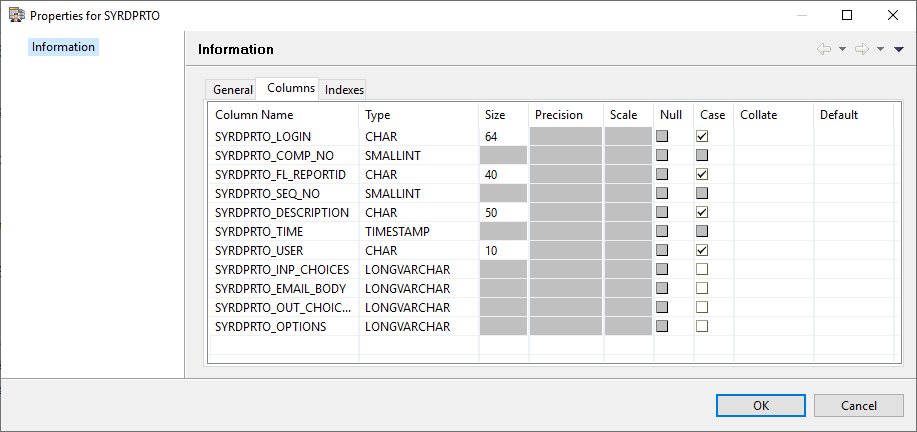Screen dimensions: 917x432
Task: Expand forward history dropdown arrow
Action: click(880, 49)
